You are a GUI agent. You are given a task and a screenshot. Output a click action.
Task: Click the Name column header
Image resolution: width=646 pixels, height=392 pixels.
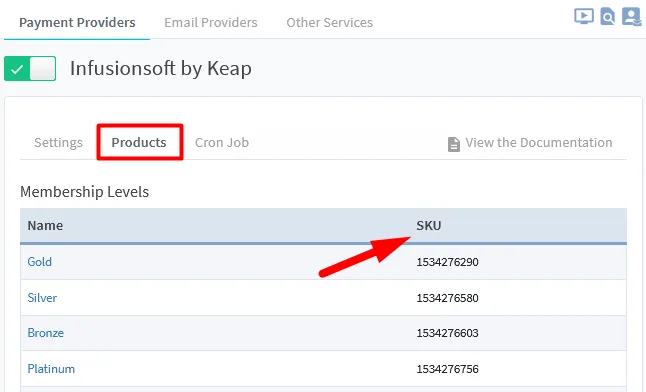[45, 225]
